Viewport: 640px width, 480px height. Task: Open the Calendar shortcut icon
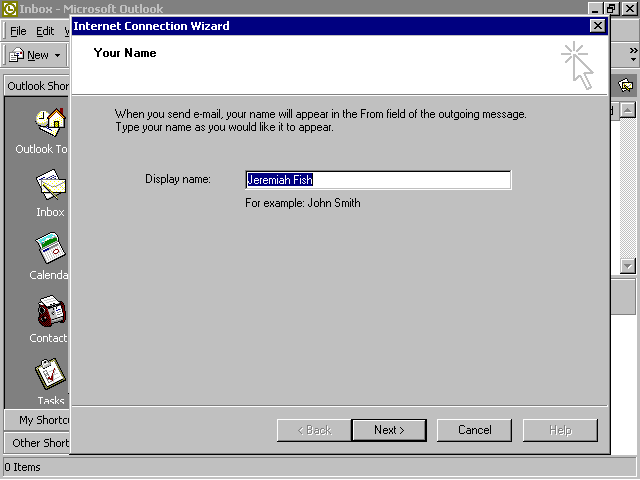(x=51, y=247)
